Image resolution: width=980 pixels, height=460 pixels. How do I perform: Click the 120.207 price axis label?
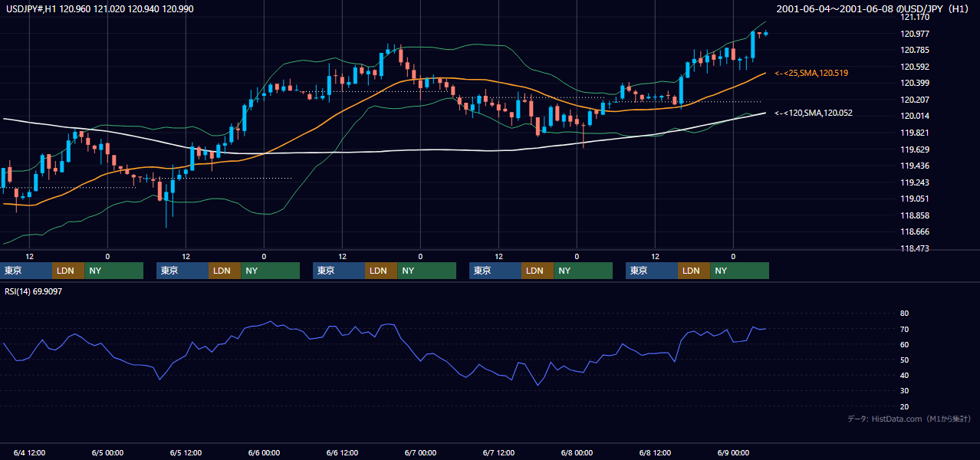tap(916, 100)
